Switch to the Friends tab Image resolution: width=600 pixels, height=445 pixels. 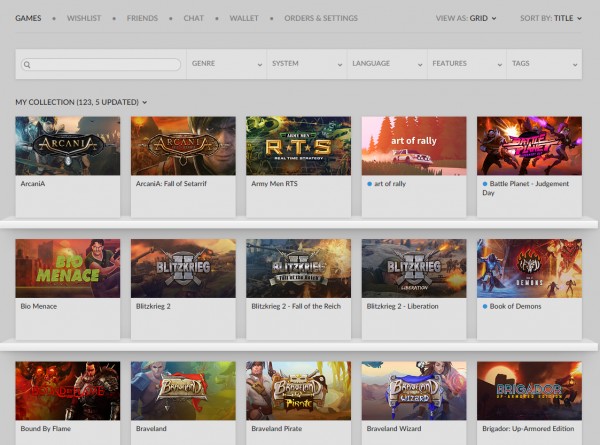point(142,18)
